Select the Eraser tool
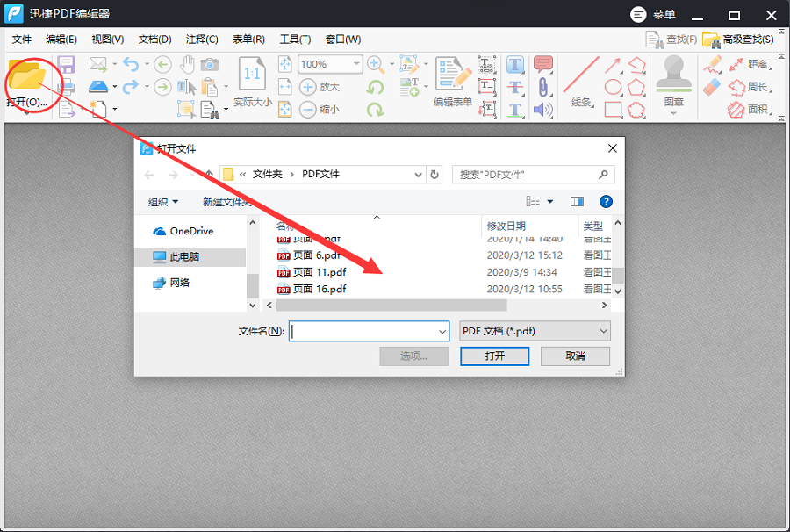 (712, 87)
